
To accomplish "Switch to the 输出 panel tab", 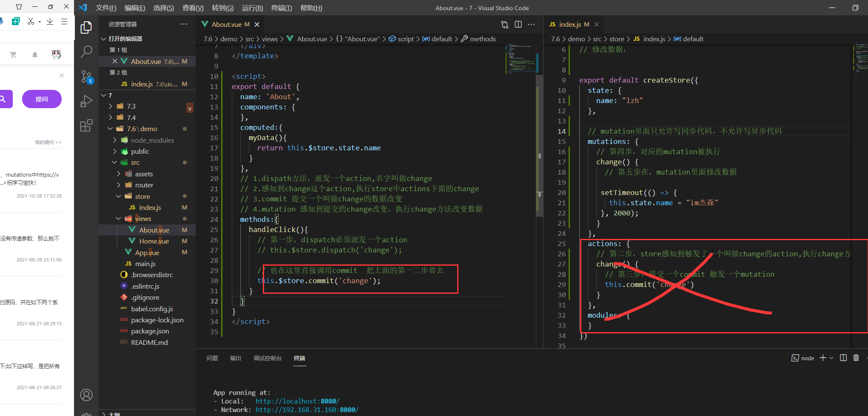I will [236, 358].
